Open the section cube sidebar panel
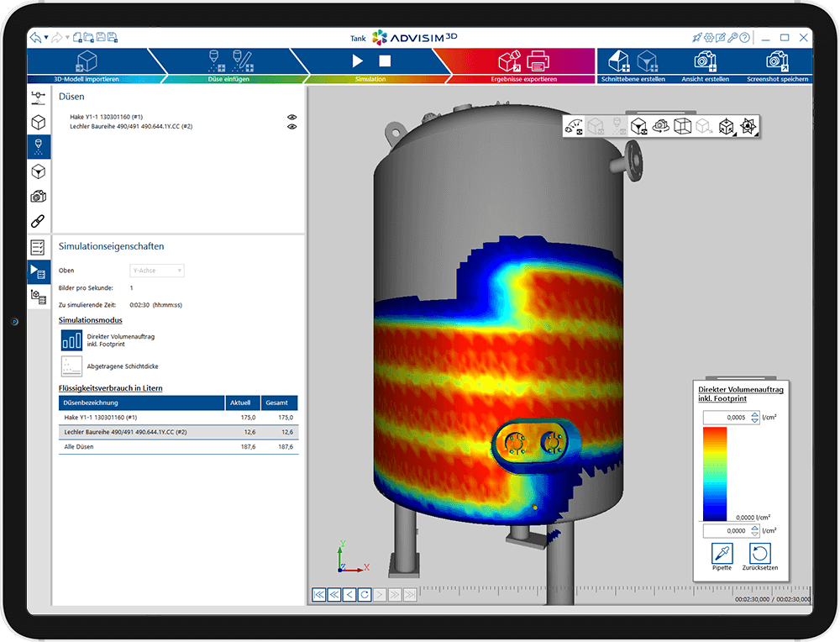This screenshot has height=642, width=840. 39,171
